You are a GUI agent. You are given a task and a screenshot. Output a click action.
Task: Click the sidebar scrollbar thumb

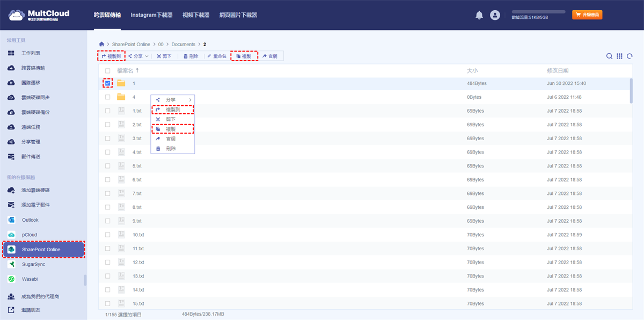click(x=84, y=280)
